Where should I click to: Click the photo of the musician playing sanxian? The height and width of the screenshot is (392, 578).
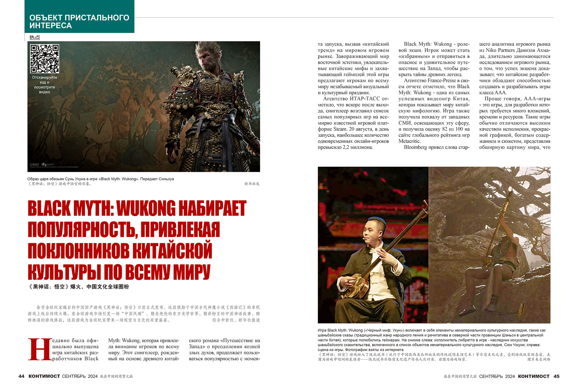[373, 245]
